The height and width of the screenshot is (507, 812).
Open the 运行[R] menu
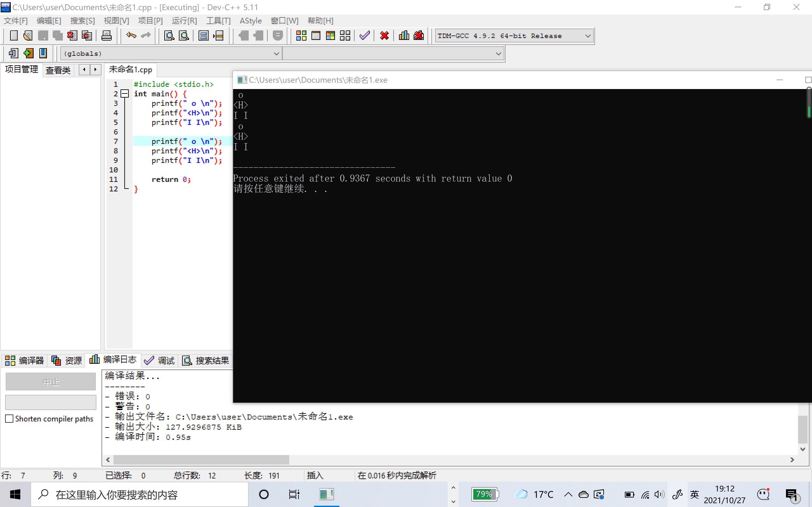click(184, 21)
